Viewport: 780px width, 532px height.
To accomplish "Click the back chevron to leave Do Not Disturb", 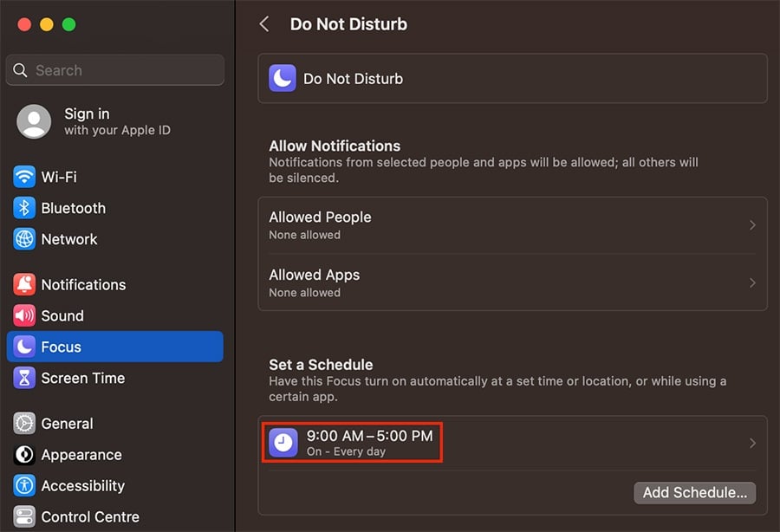I will coord(264,24).
